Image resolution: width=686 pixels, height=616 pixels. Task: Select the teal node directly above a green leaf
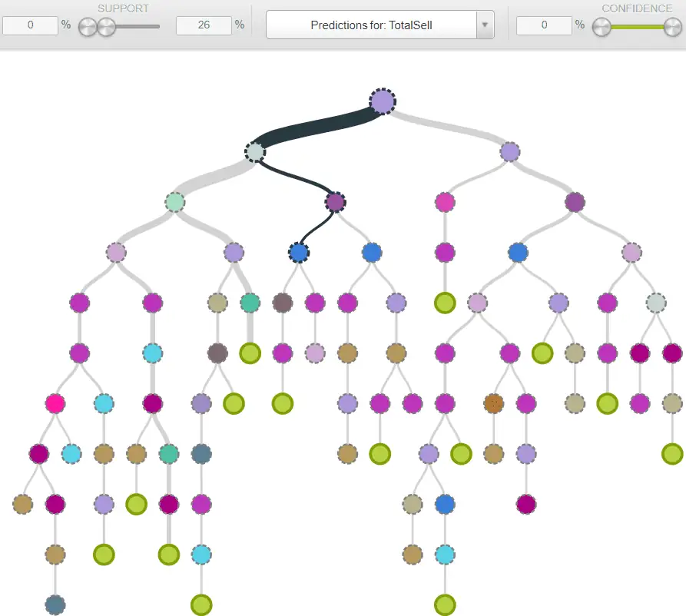[x=250, y=303]
